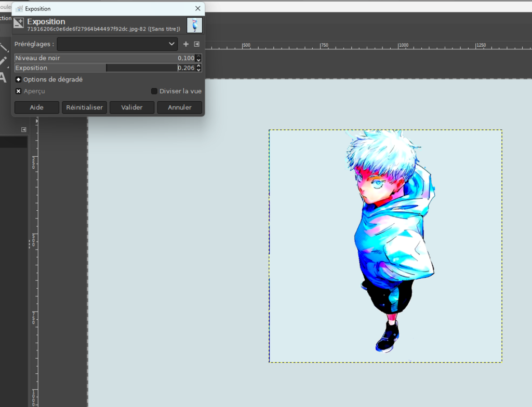Click the 0,100 Niveau de noir value
Viewport: 532px width, 407px height.
187,58
